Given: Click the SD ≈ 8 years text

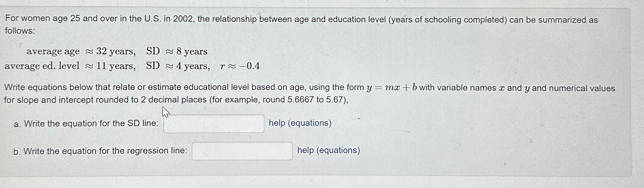Looking at the screenshot, I should point(176,52).
